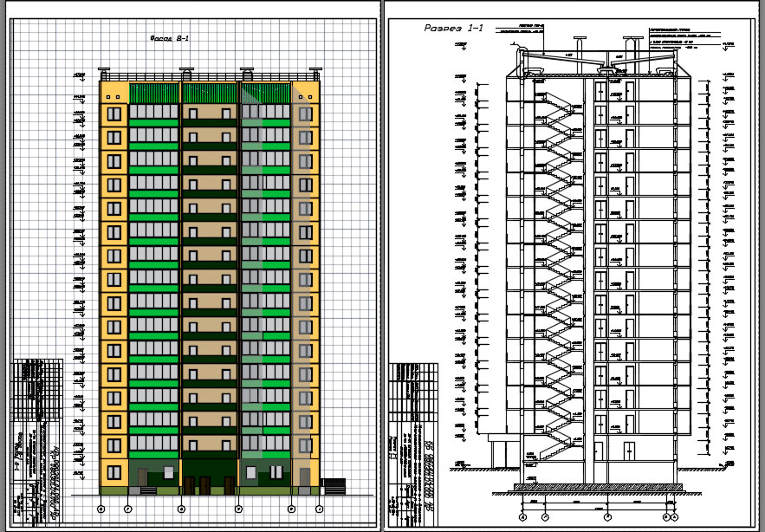The width and height of the screenshot is (765, 532).
Task: Select the black entrance steps beside the facade
Action: tap(334, 486)
